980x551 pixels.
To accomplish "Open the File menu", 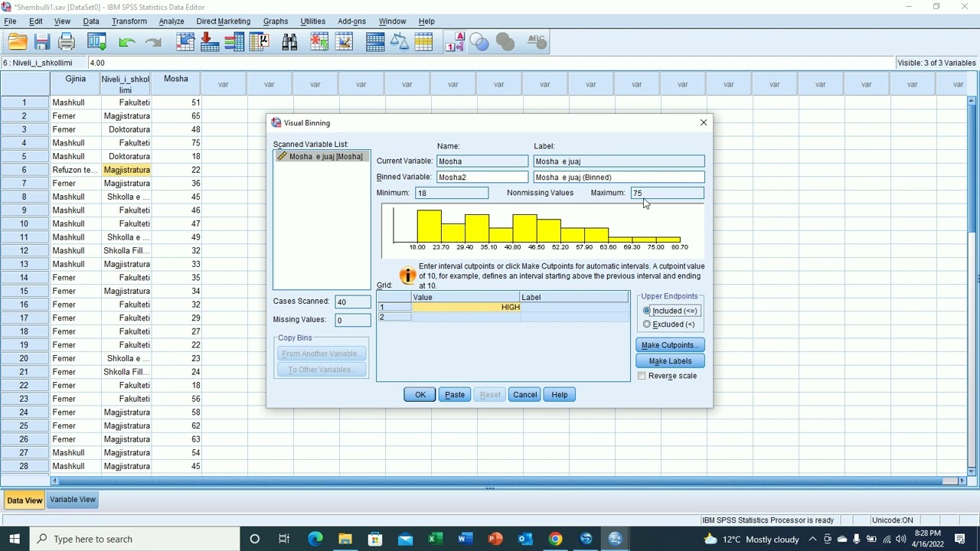I will coord(10,21).
